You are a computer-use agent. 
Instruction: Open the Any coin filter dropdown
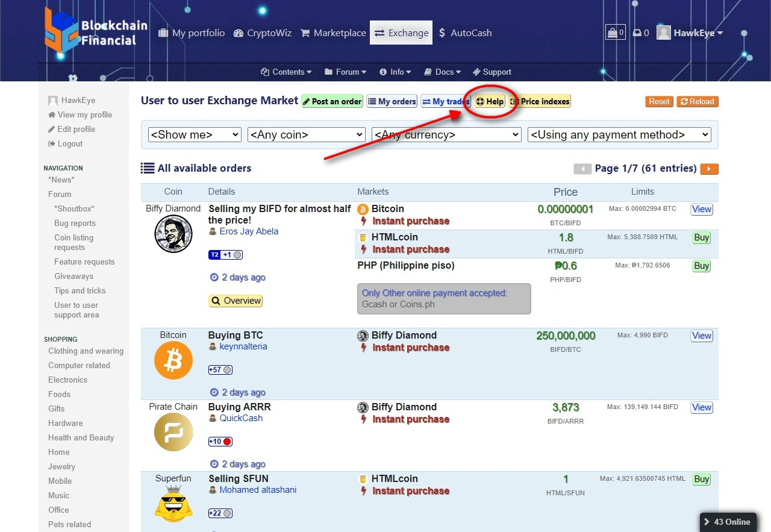coord(307,135)
